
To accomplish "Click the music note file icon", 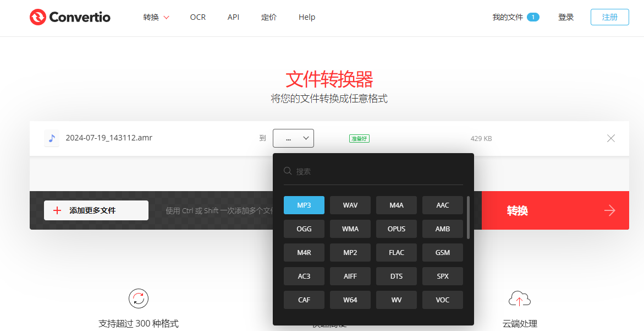I will click(x=52, y=138).
